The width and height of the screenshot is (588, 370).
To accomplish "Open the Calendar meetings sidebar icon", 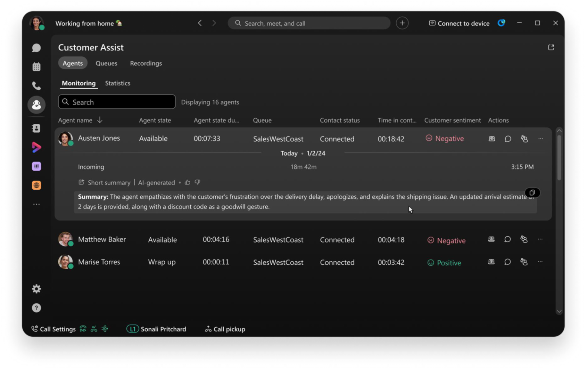I will pos(36,67).
